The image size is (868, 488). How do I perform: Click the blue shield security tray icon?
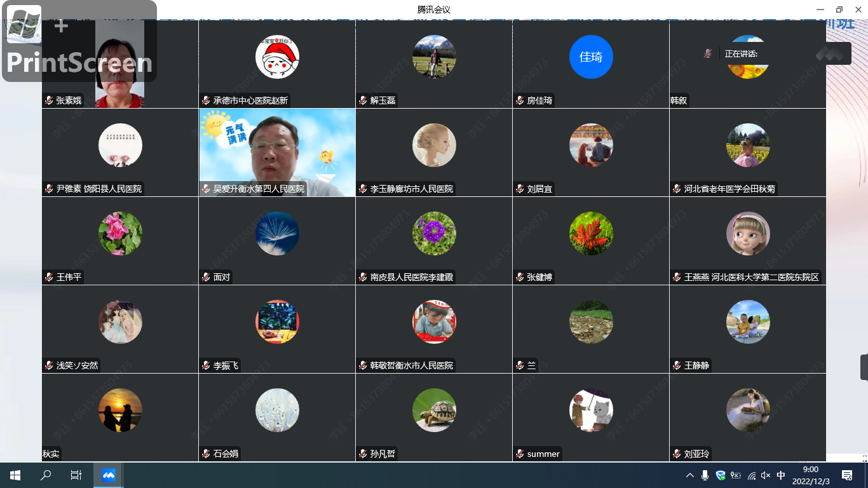(x=721, y=475)
